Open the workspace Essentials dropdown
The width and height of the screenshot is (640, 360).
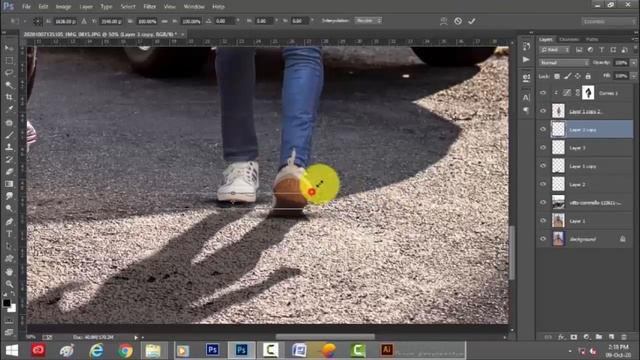tap(608, 21)
